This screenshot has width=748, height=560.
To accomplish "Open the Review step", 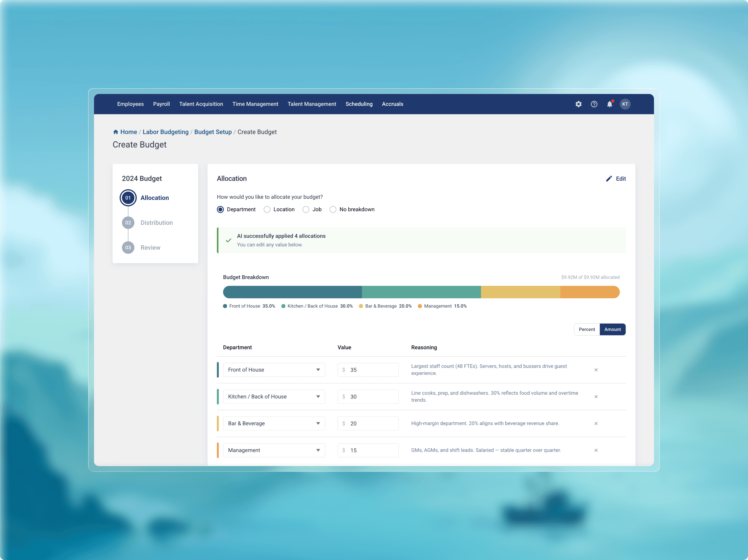I will (x=150, y=247).
